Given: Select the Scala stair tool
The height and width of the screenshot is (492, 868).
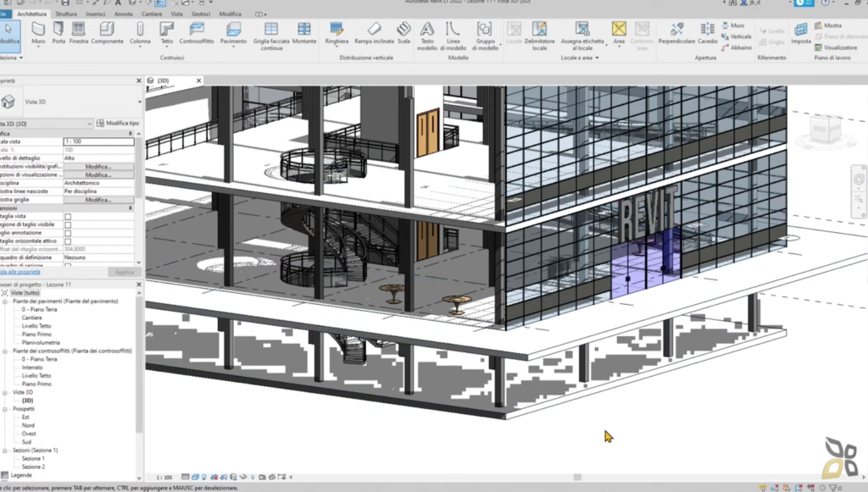Looking at the screenshot, I should [x=403, y=33].
